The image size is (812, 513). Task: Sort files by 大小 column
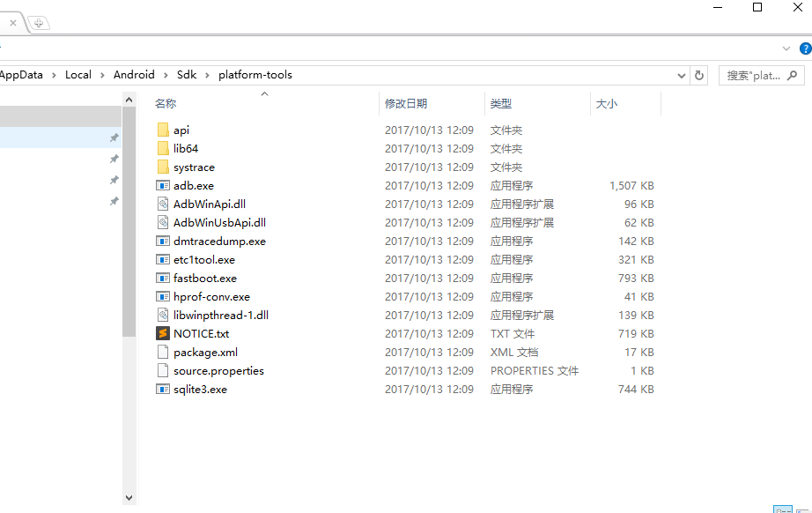click(607, 104)
